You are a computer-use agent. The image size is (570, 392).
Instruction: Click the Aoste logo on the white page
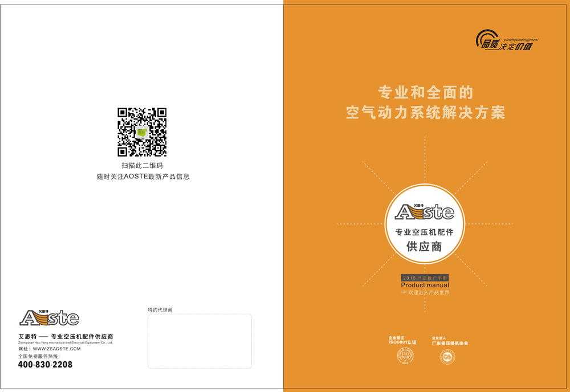tap(50, 317)
